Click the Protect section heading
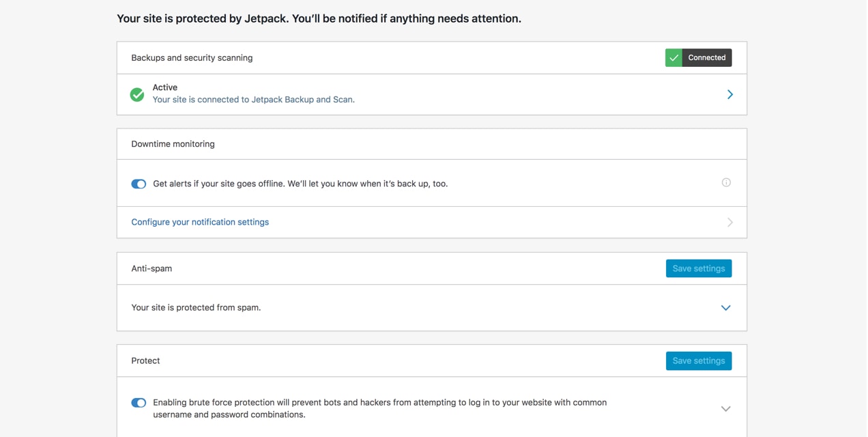The image size is (868, 437). [145, 361]
